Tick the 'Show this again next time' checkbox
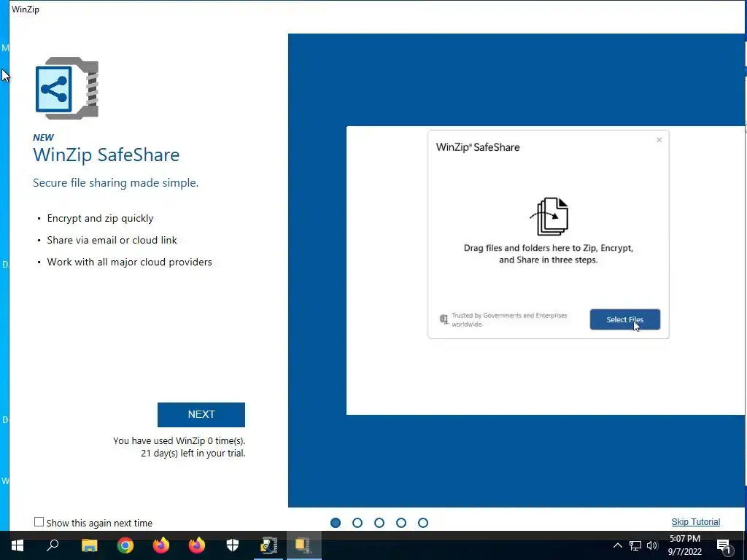This screenshot has width=747, height=560. [x=39, y=522]
